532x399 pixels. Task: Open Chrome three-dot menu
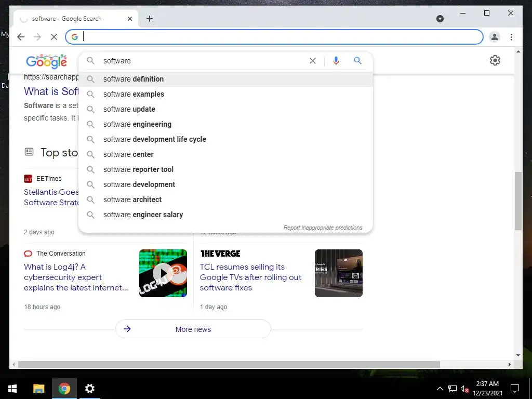coord(511,37)
